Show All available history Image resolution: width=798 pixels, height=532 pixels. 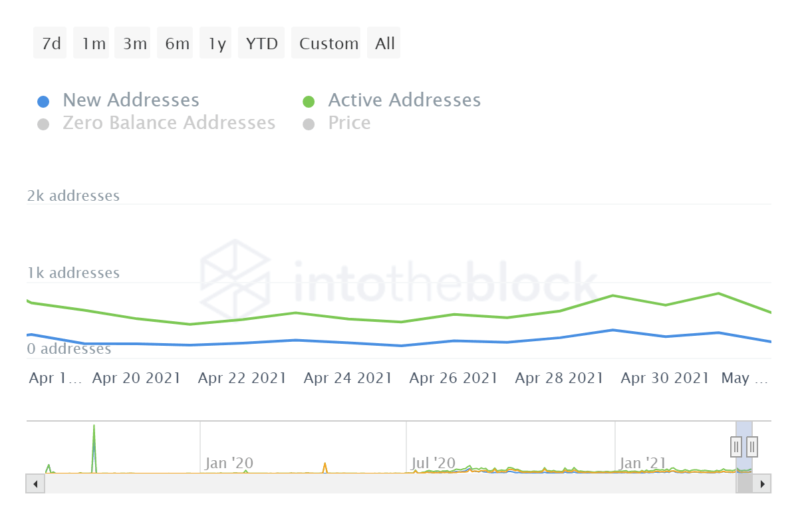tap(384, 43)
